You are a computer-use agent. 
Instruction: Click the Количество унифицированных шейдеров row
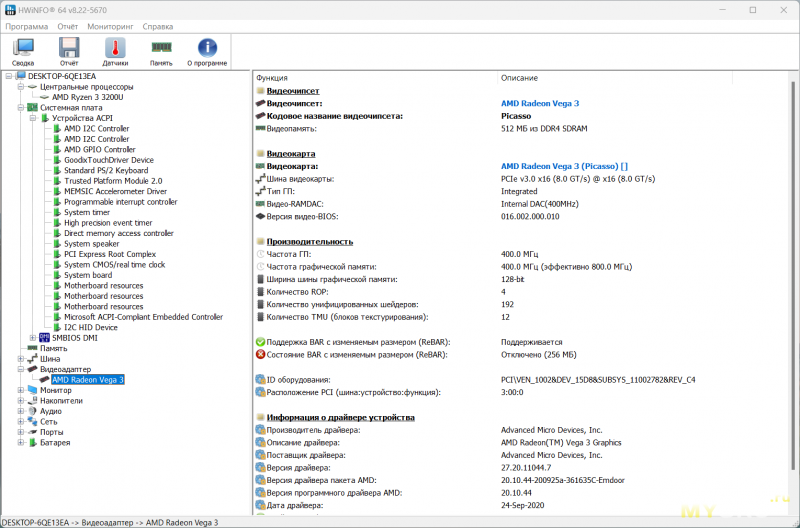[342, 305]
